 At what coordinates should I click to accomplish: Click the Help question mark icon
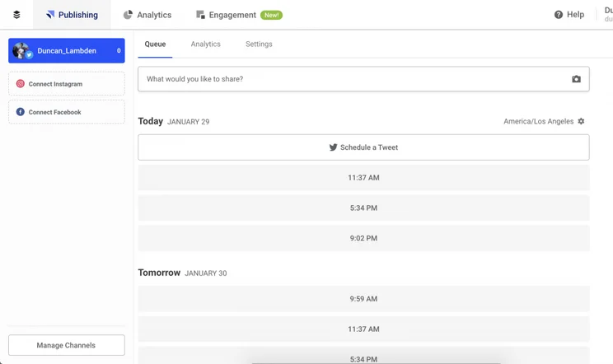click(x=559, y=15)
